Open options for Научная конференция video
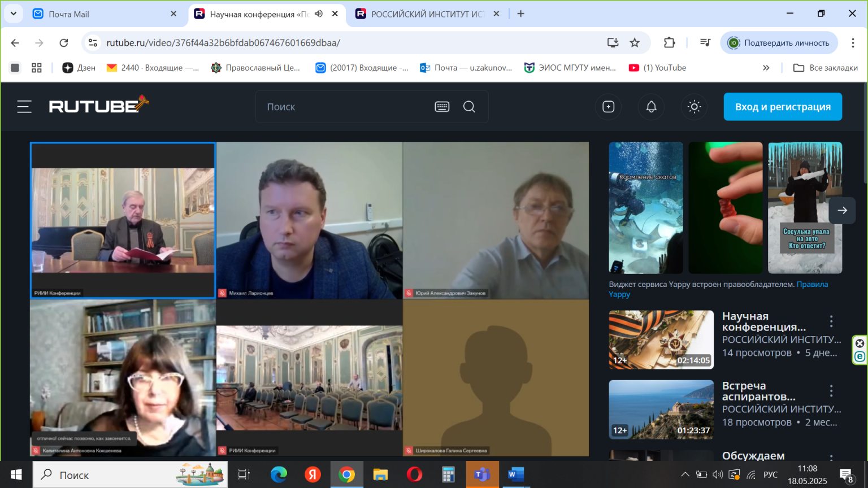The image size is (868, 488). (831, 321)
